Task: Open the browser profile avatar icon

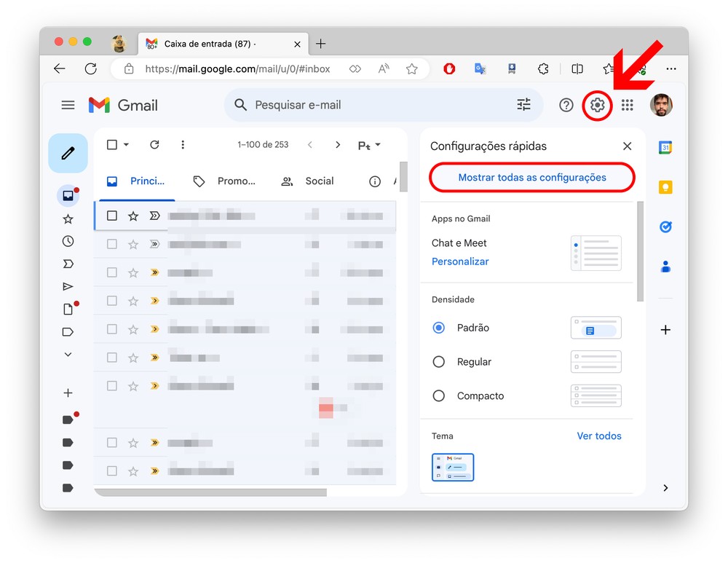Action: pos(119,44)
